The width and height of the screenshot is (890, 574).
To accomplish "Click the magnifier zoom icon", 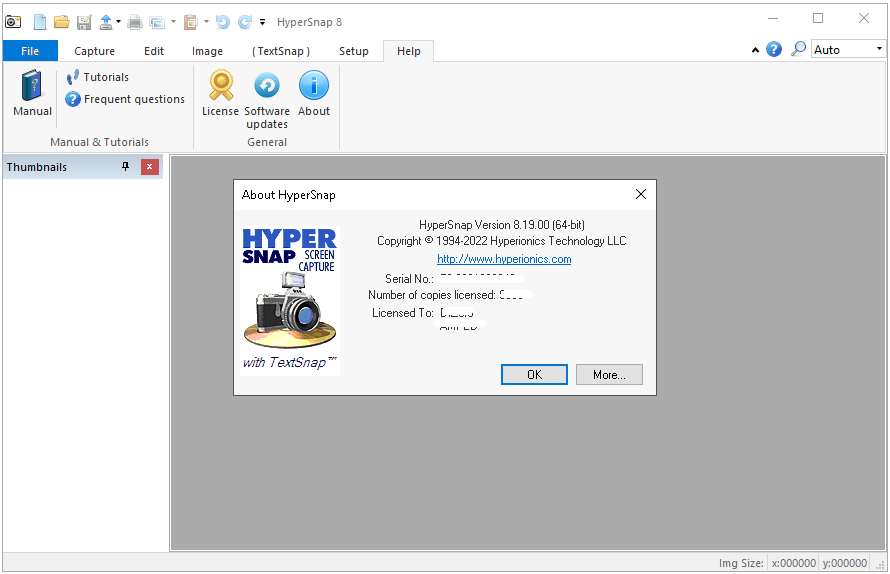I will point(798,49).
